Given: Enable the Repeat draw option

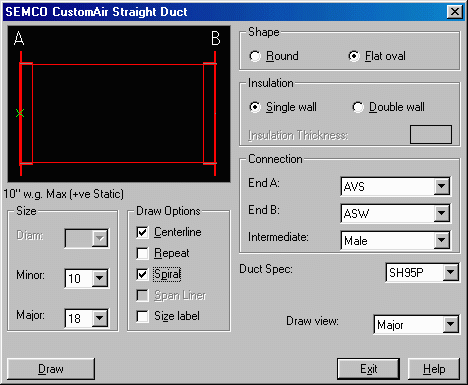Looking at the screenshot, I should pos(142,253).
